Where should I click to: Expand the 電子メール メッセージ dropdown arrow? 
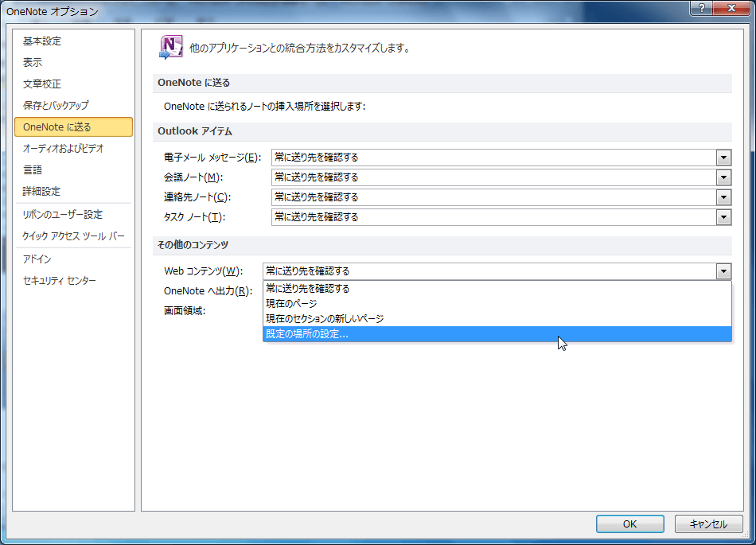point(723,158)
